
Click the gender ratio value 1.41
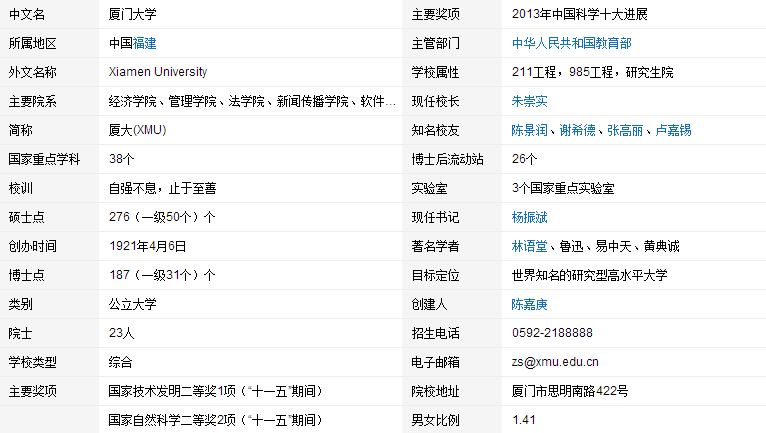pyautogui.click(x=524, y=420)
